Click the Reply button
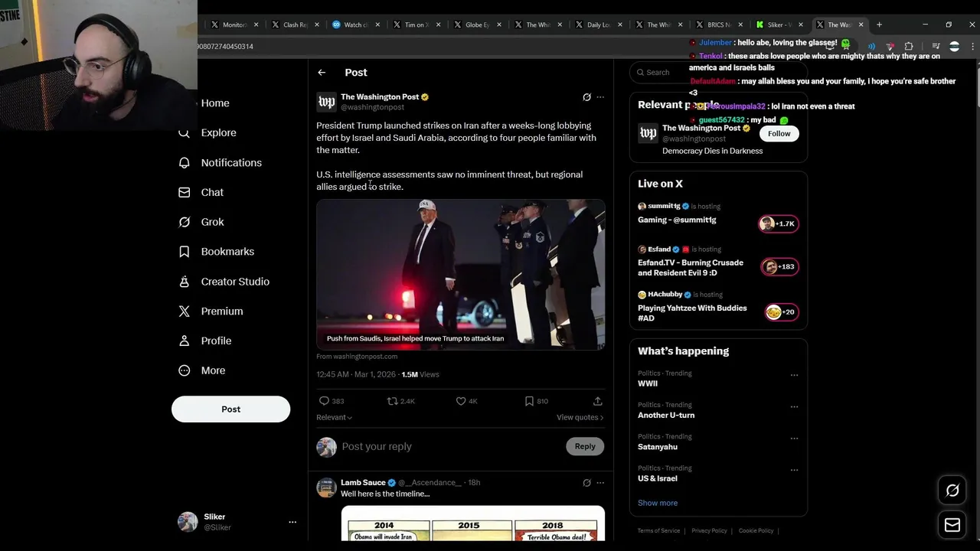Screen dimensions: 980x551 click(585, 447)
